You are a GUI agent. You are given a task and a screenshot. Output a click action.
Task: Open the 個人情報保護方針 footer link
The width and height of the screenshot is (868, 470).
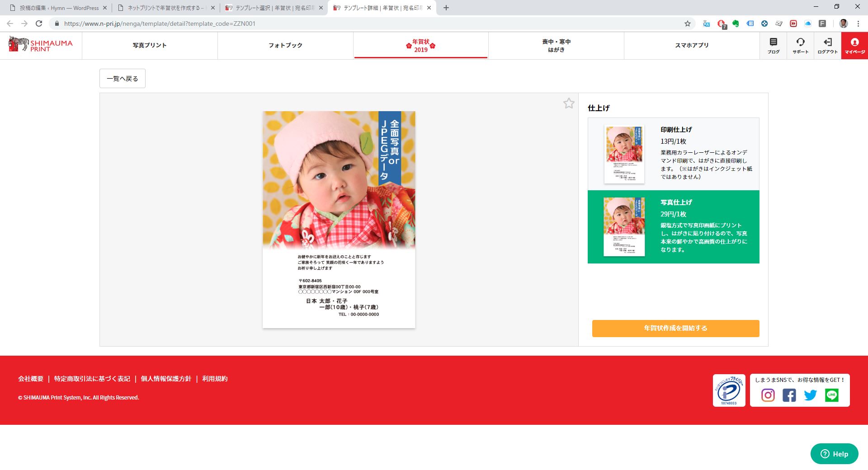[x=166, y=379]
